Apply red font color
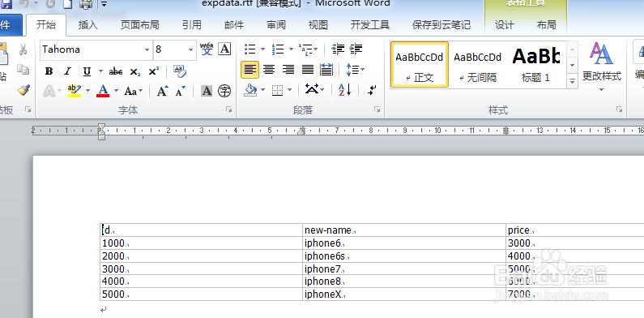644x318 pixels. click(x=103, y=91)
